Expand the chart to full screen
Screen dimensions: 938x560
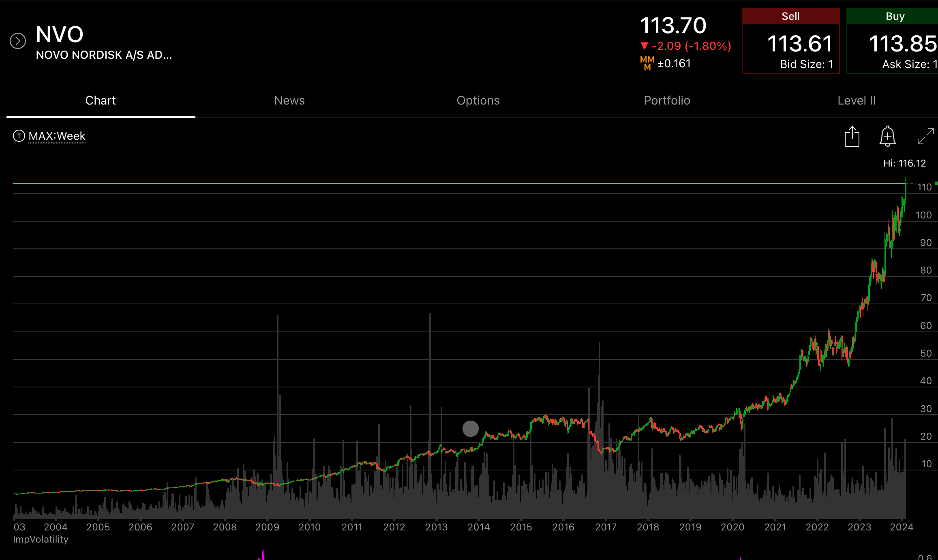(x=925, y=136)
